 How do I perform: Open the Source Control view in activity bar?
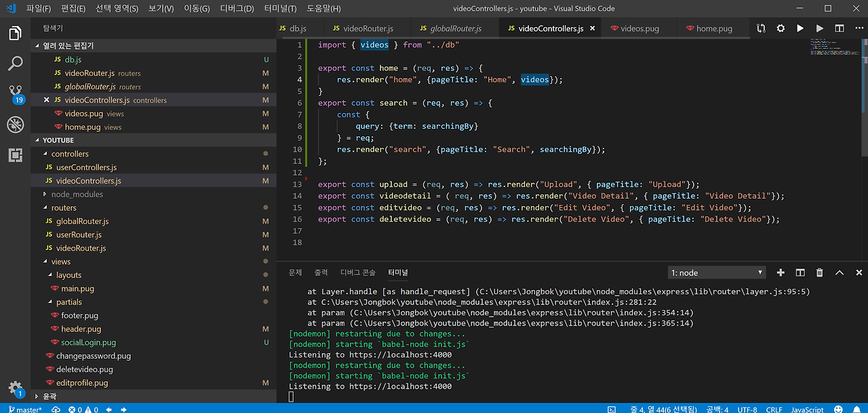tap(15, 93)
